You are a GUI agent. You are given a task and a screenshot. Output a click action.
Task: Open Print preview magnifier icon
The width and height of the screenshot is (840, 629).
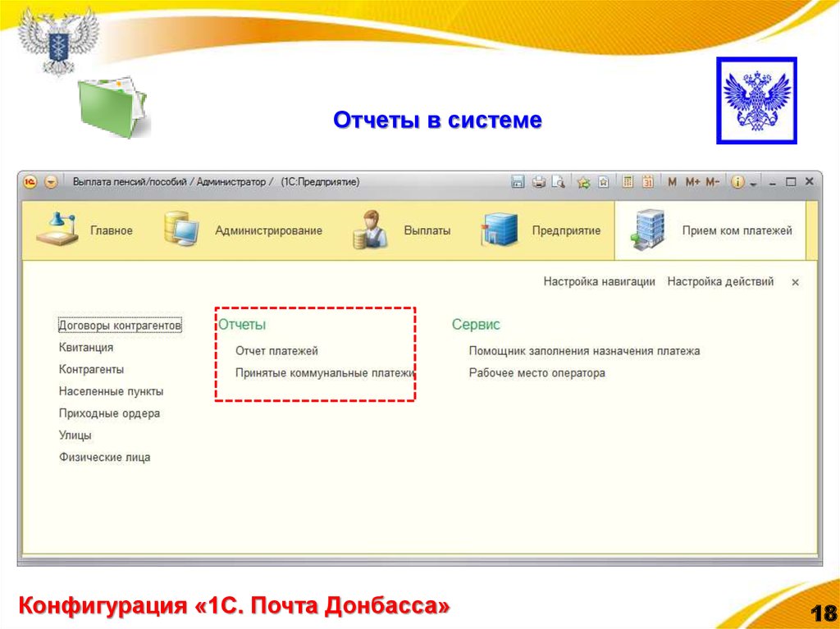[x=559, y=182]
